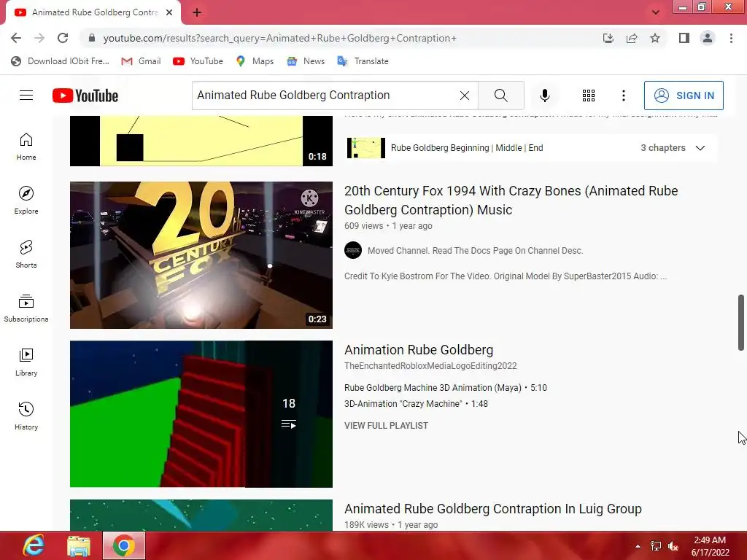This screenshot has height=560, width=747.
Task: View site information lock icon
Action: tap(91, 38)
